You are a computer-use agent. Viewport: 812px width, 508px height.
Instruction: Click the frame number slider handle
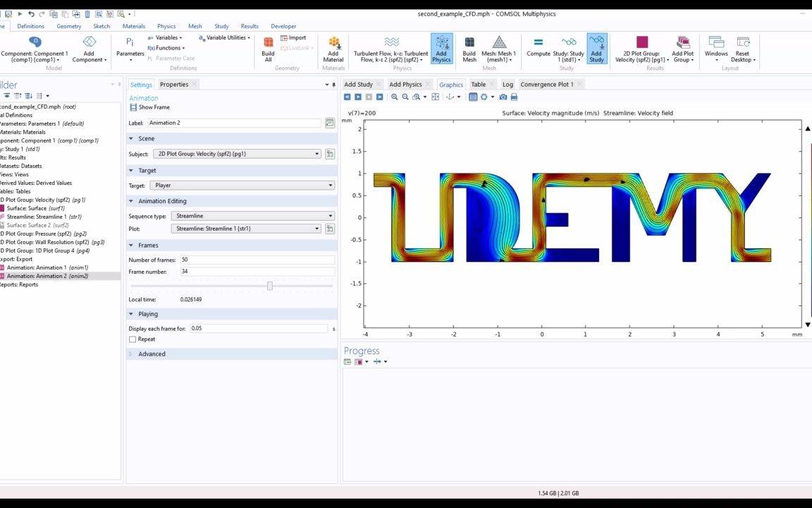point(270,286)
